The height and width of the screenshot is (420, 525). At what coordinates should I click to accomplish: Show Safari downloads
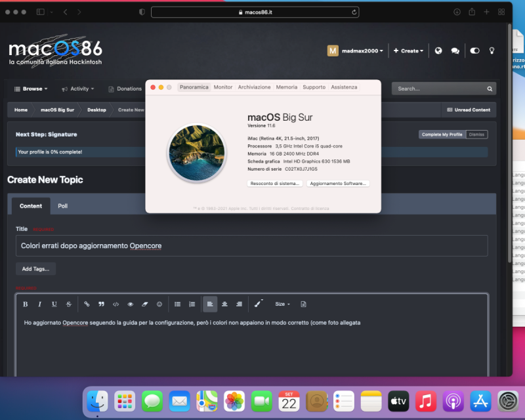click(x=457, y=12)
